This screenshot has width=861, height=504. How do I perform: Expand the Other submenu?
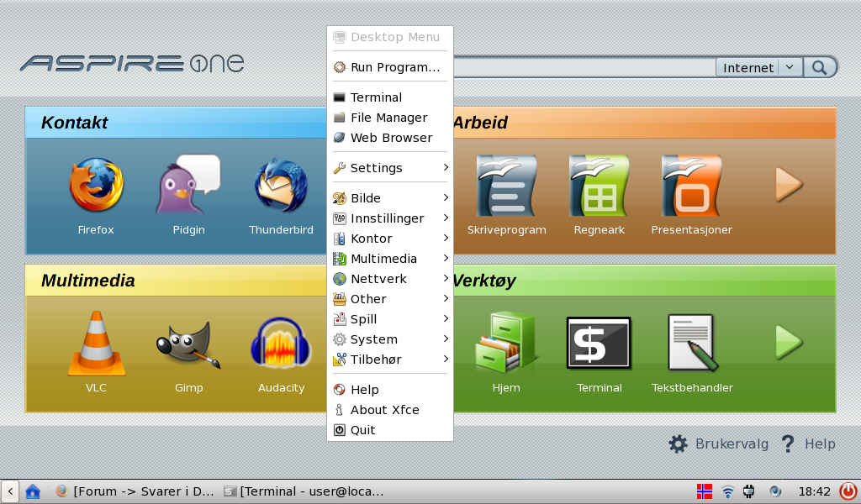click(x=390, y=299)
